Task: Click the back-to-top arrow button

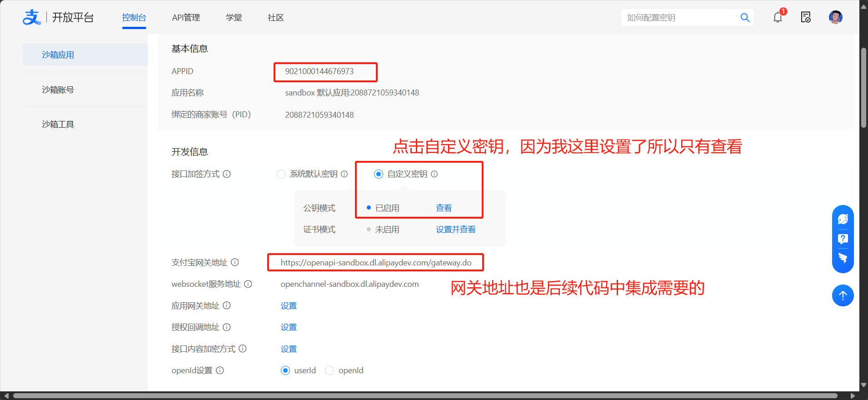Action: pos(843,295)
